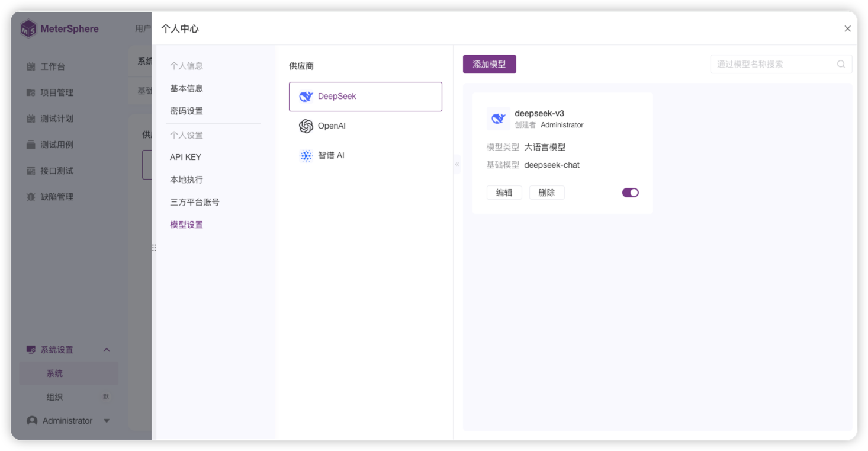Open 测试计划 test plan icon
This screenshot has height=451, width=868.
31,119
